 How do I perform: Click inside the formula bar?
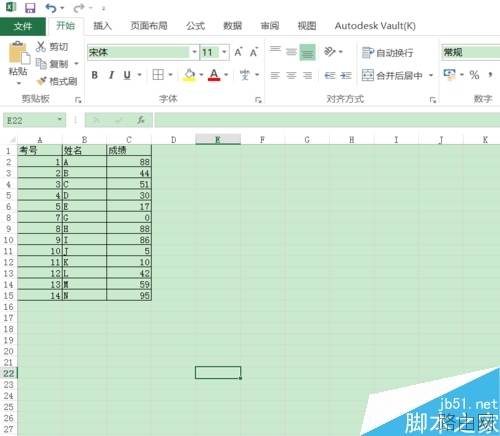327,120
